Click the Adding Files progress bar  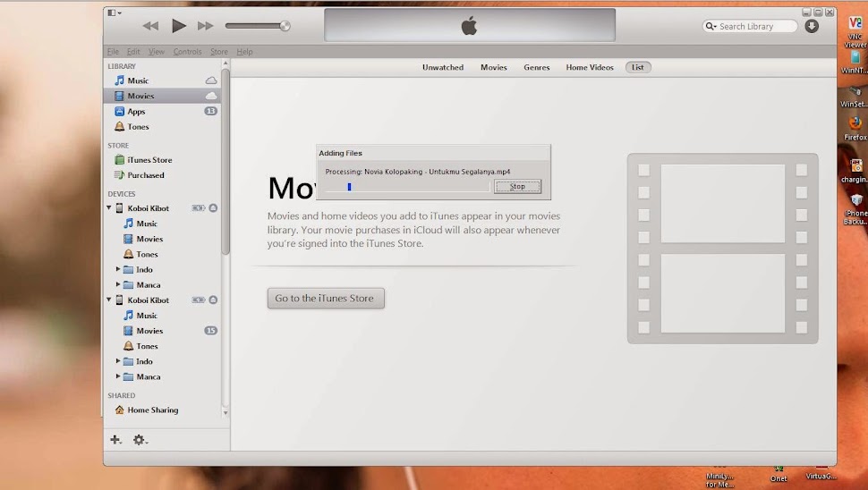click(x=407, y=187)
